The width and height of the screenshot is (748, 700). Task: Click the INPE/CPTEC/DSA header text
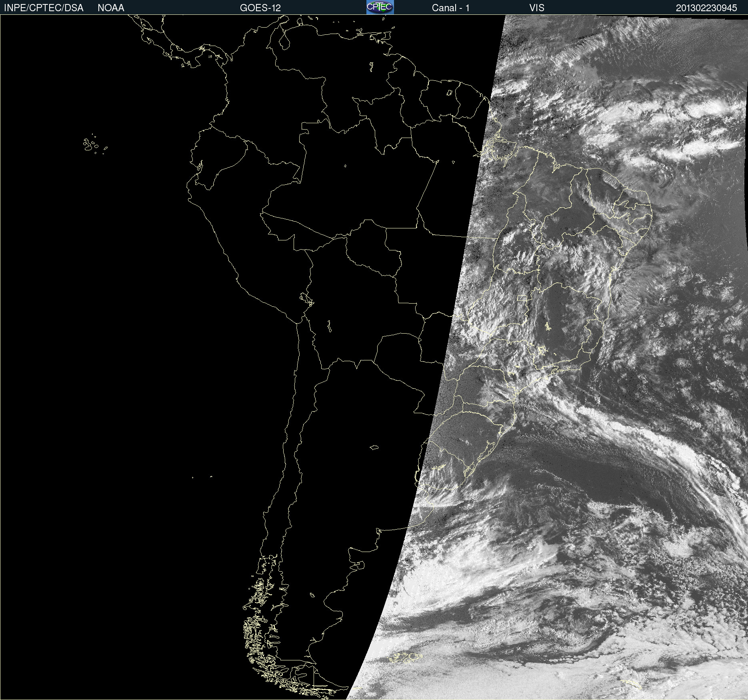(x=44, y=8)
